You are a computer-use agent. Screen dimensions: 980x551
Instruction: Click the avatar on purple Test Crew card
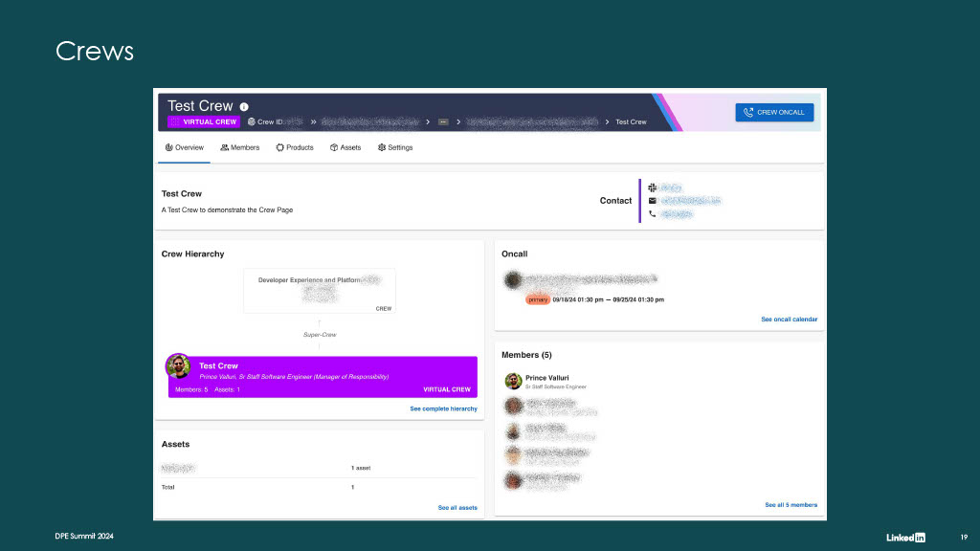pyautogui.click(x=179, y=366)
